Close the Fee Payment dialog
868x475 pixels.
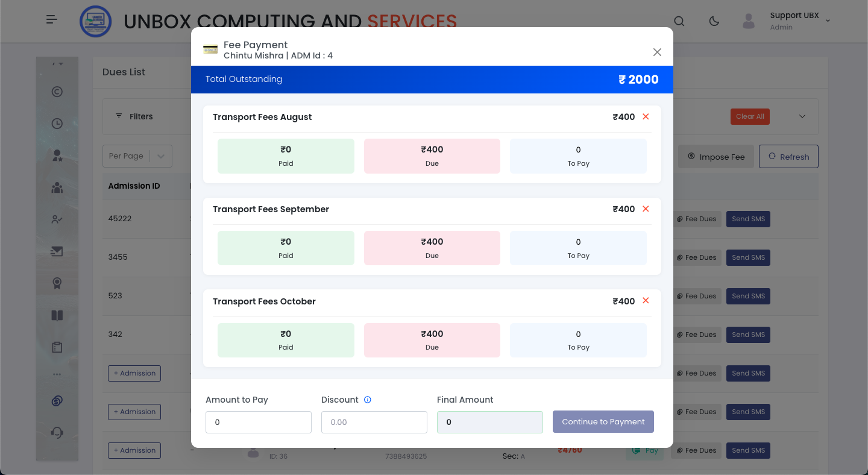click(657, 52)
